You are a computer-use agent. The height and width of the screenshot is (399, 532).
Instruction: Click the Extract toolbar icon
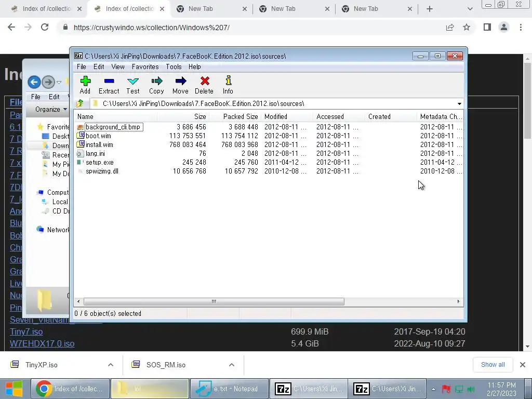click(109, 85)
